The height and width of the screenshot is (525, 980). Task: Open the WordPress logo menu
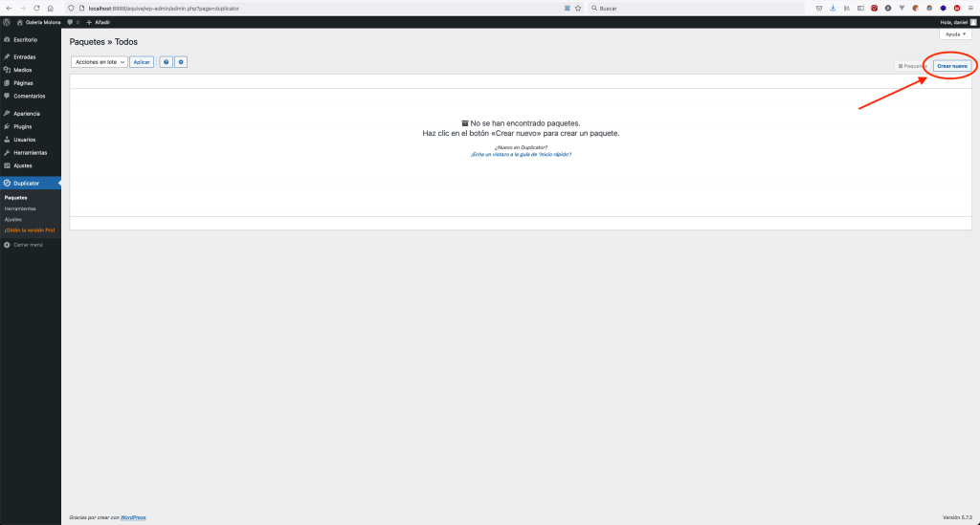coord(7,22)
